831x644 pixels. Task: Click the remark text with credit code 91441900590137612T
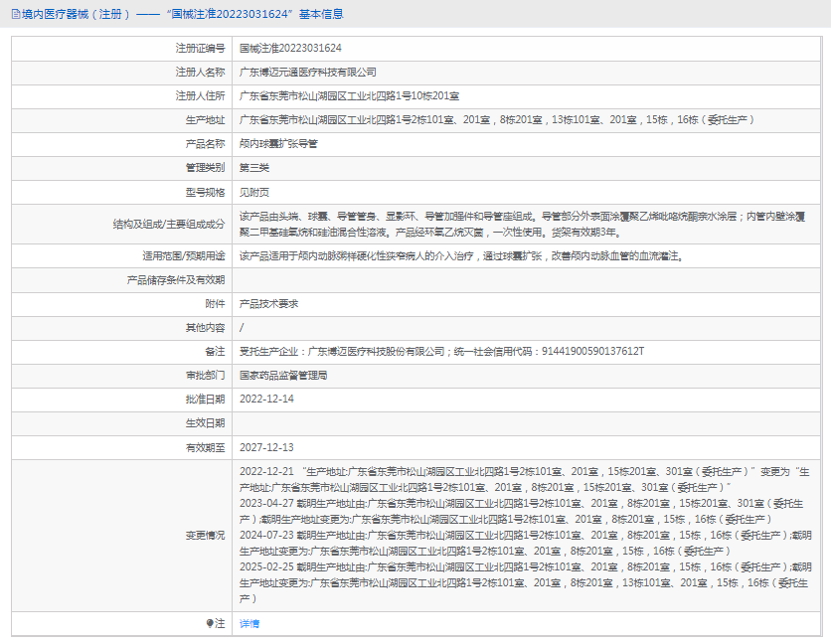pyautogui.click(x=442, y=352)
